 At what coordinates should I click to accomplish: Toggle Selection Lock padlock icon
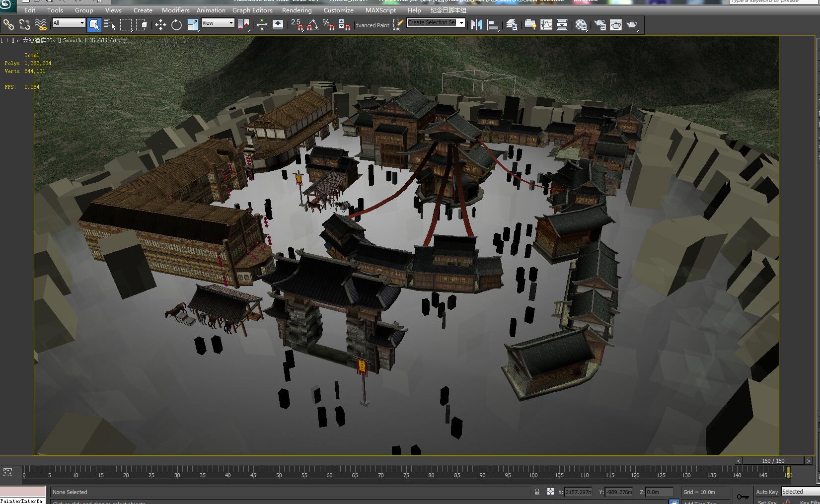[537, 492]
